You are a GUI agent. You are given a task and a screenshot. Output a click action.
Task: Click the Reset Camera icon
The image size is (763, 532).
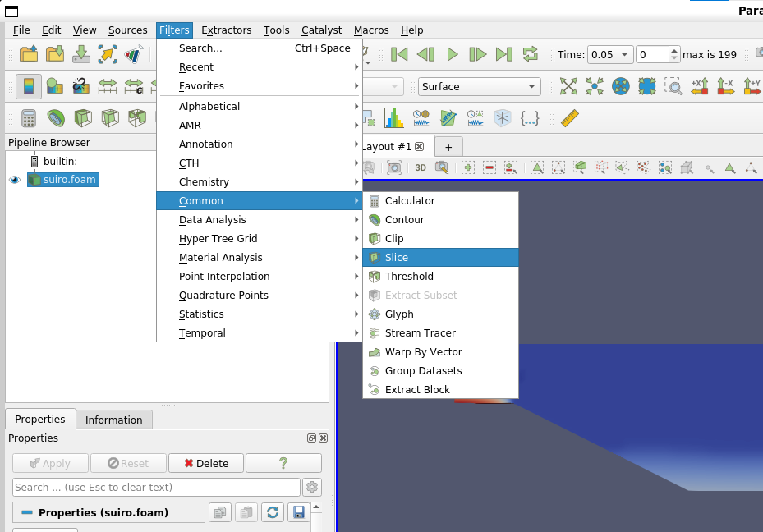[x=568, y=86]
